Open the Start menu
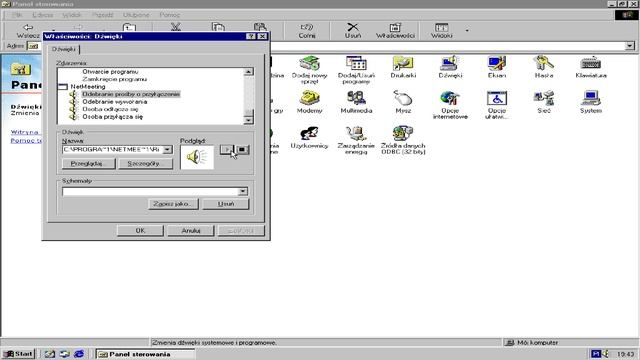The image size is (640, 360). (18, 354)
